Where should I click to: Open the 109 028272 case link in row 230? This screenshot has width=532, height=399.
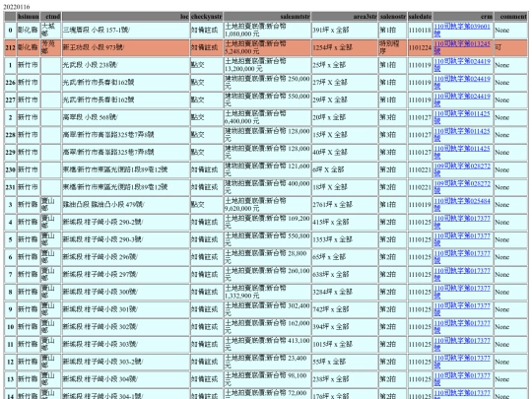pos(462,169)
